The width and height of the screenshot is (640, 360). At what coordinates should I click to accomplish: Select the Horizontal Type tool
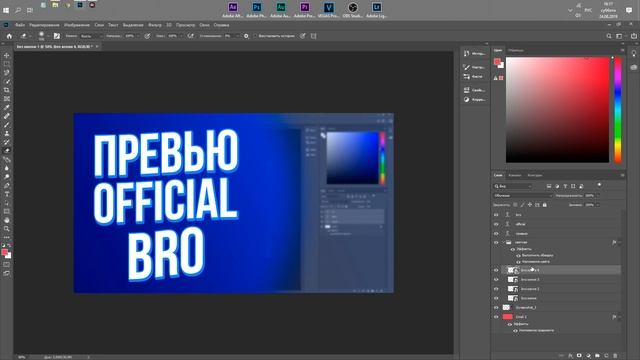tap(7, 194)
